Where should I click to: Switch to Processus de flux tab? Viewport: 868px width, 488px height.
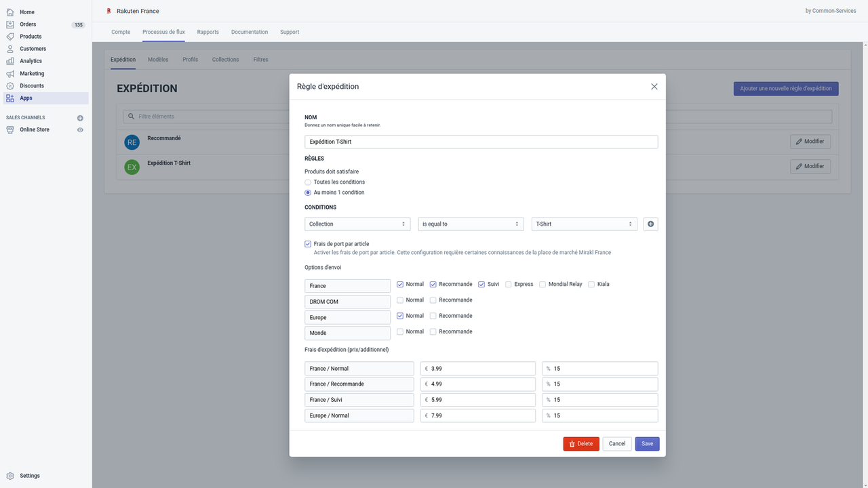click(x=163, y=32)
